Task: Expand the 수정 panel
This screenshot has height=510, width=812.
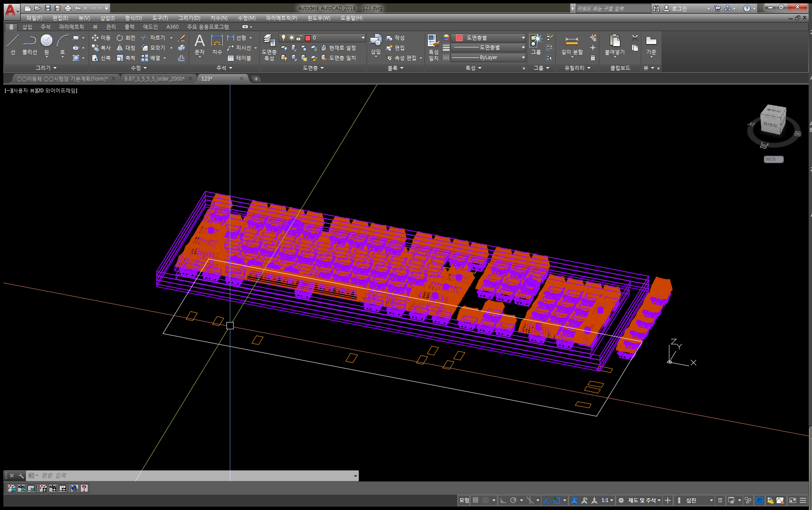Action: (139, 68)
